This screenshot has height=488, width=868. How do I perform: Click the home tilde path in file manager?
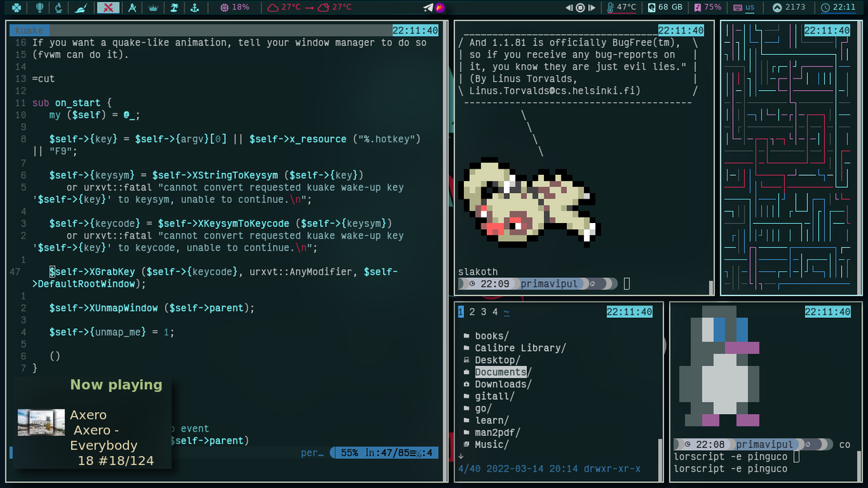point(507,312)
